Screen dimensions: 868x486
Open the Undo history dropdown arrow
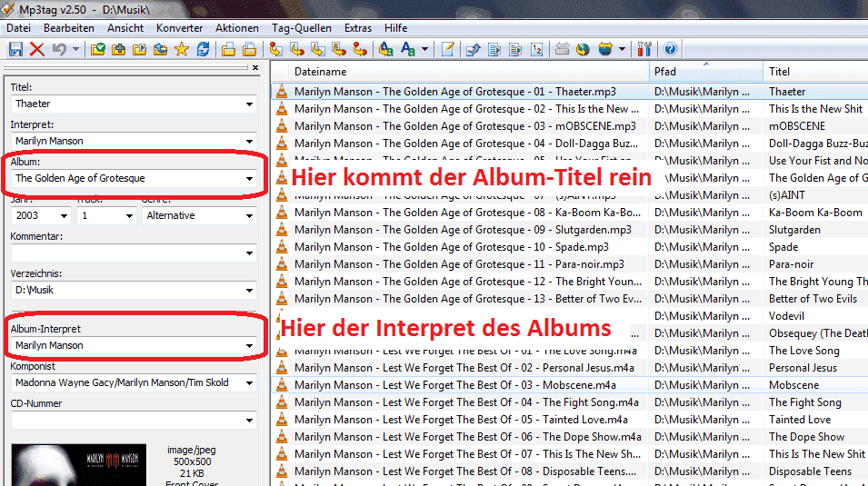[x=75, y=49]
